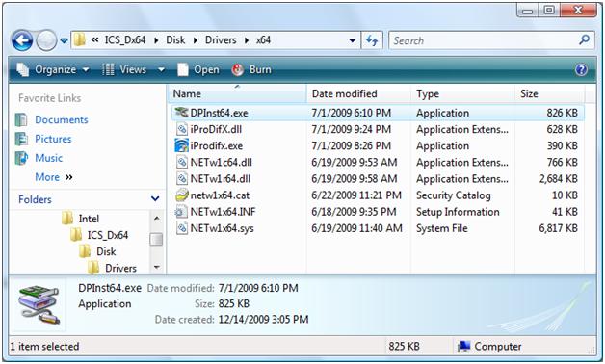Expand the arrow after Disk breadcrumb
Image resolution: width=605 pixels, height=364 pixels.
tap(196, 40)
